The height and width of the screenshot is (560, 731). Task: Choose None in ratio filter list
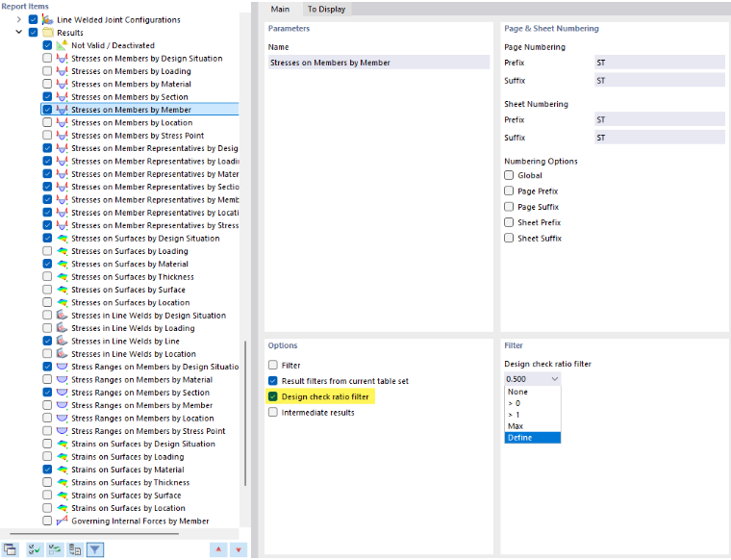(x=533, y=392)
